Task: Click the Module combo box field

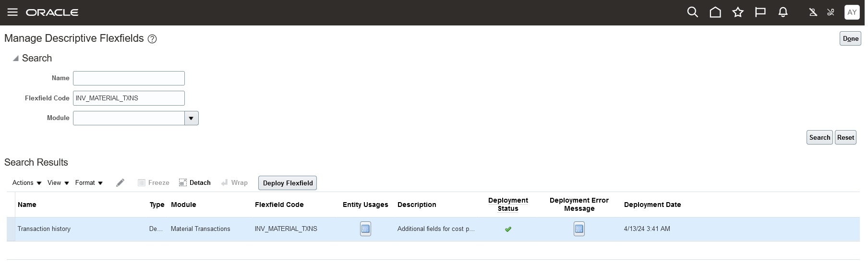Action: 129,118
